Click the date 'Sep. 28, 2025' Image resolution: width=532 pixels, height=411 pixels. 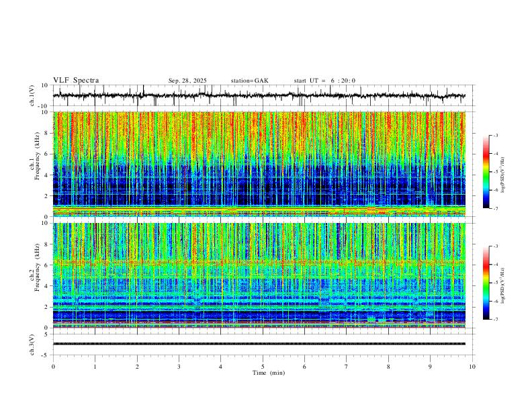(x=187, y=81)
